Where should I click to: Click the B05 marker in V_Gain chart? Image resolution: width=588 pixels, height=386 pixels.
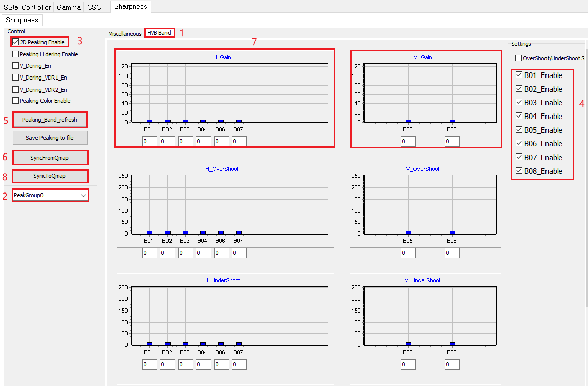coord(409,121)
